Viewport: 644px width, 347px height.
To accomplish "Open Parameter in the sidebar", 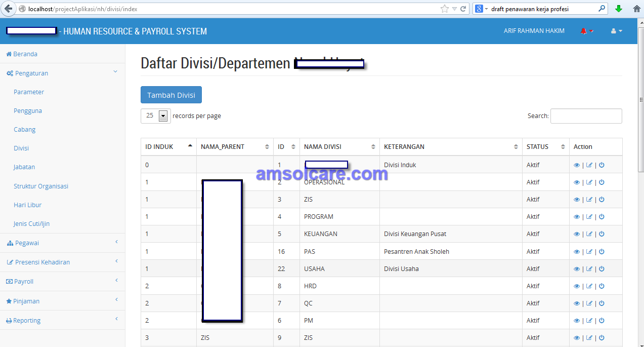I will (29, 92).
